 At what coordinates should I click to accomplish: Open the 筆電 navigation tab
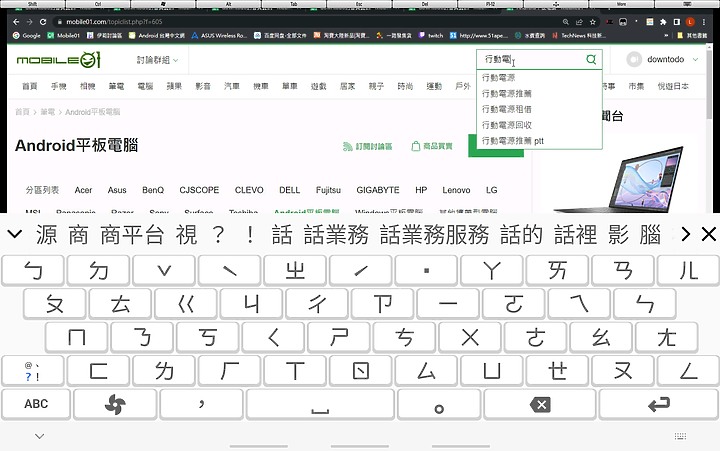point(116,86)
